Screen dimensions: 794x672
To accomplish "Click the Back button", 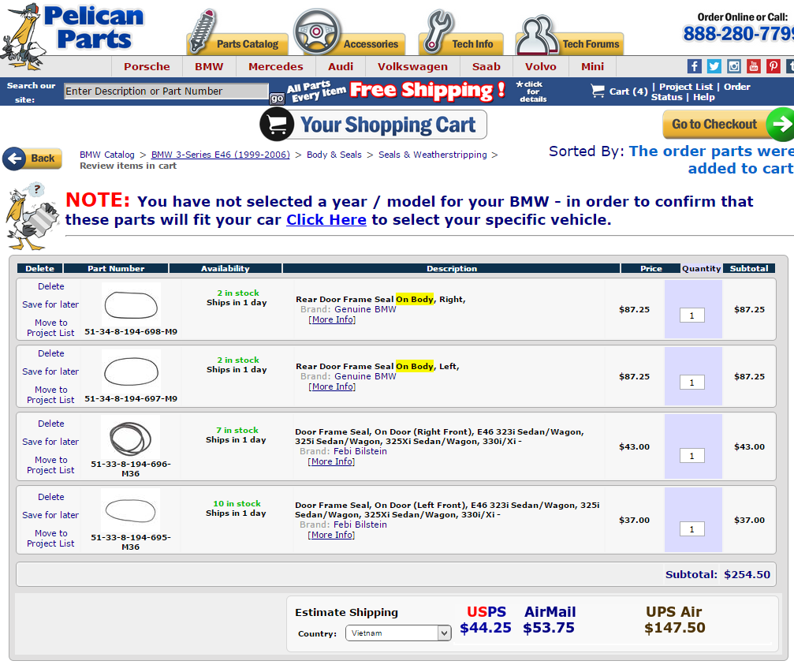I will 32,159.
